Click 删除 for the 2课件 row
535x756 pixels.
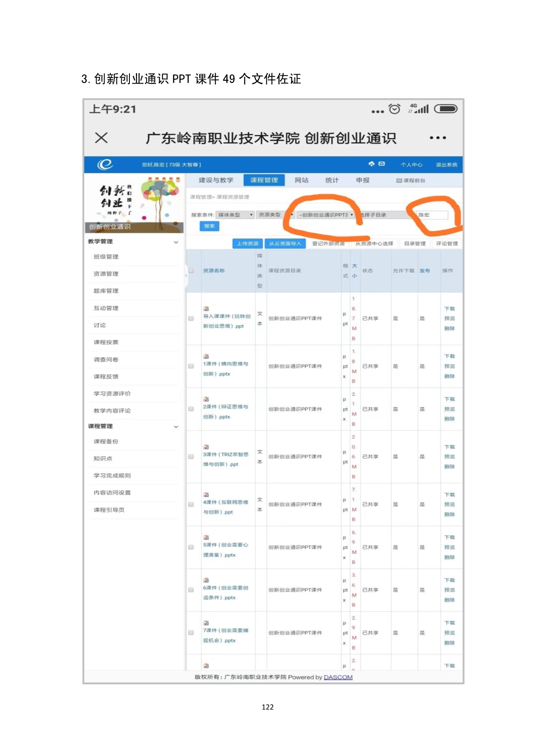pos(450,419)
